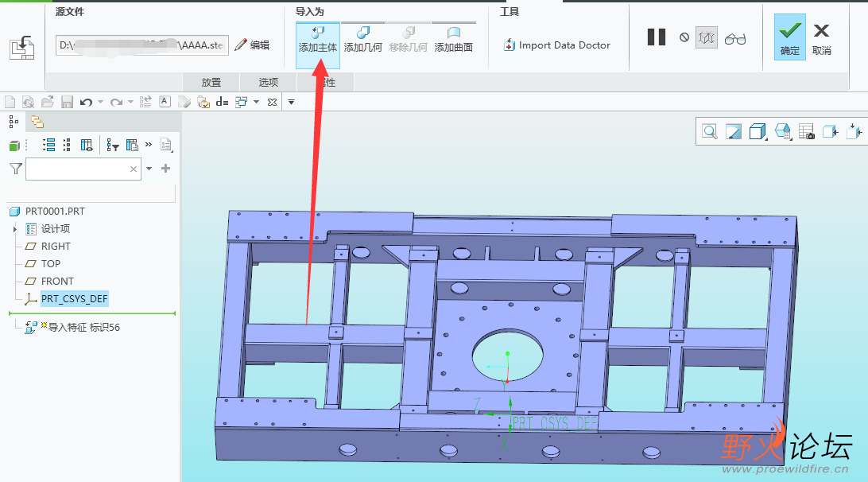The image size is (868, 482).
Task: Select the no-preview circle-slash icon
Action: (684, 37)
